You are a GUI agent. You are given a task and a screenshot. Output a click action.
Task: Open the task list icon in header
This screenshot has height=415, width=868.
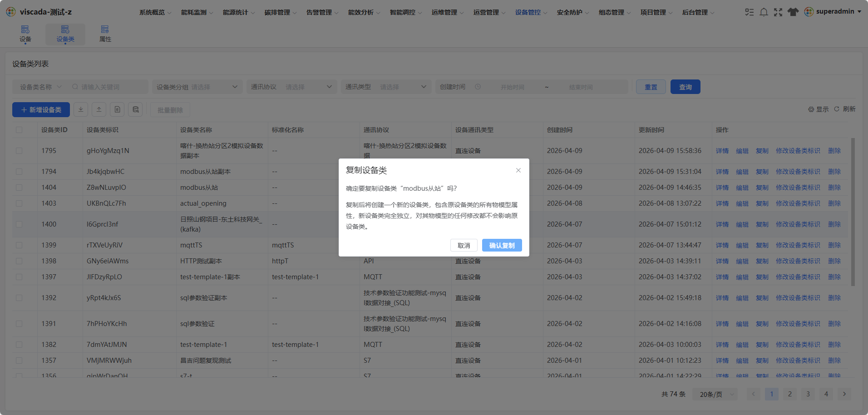tap(750, 12)
